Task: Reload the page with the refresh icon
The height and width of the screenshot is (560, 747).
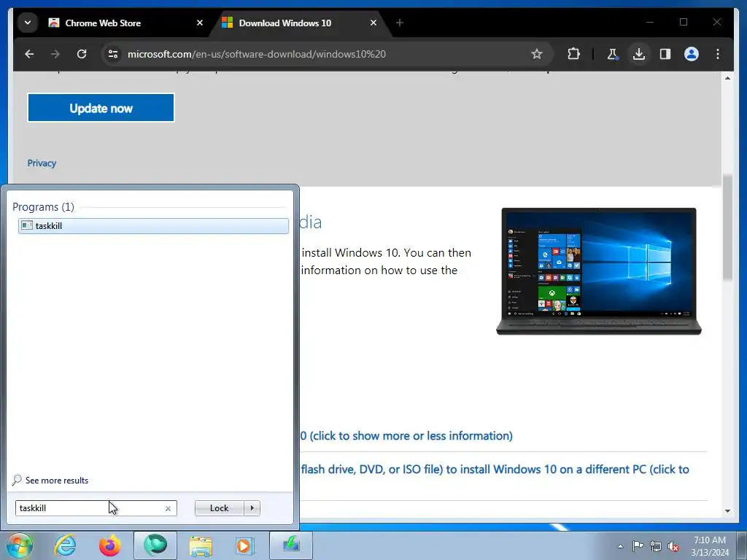Action: [82, 54]
